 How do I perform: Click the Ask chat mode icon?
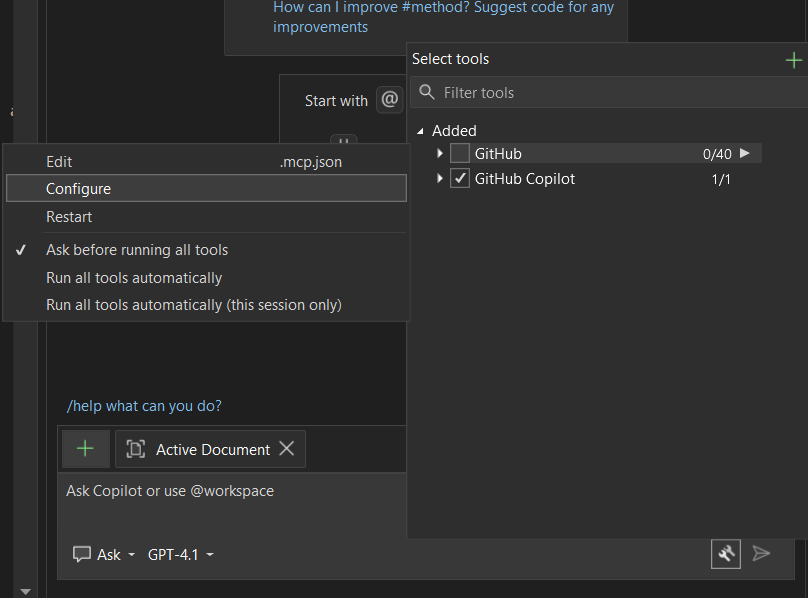coord(82,554)
